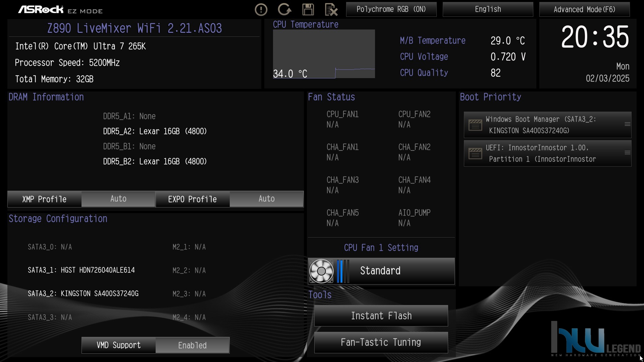Click SATA3_1 HGST drive entry
The width and height of the screenshot is (644, 362).
(81, 270)
